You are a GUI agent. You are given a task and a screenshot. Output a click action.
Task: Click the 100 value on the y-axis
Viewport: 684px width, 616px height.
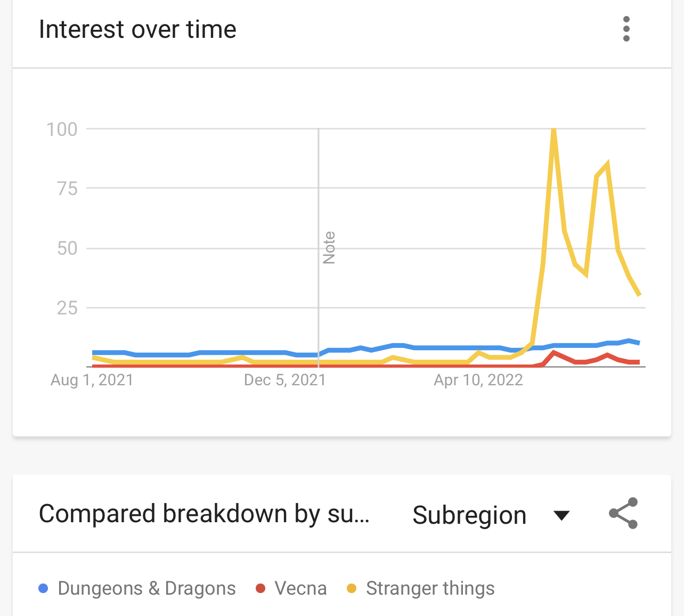[62, 129]
